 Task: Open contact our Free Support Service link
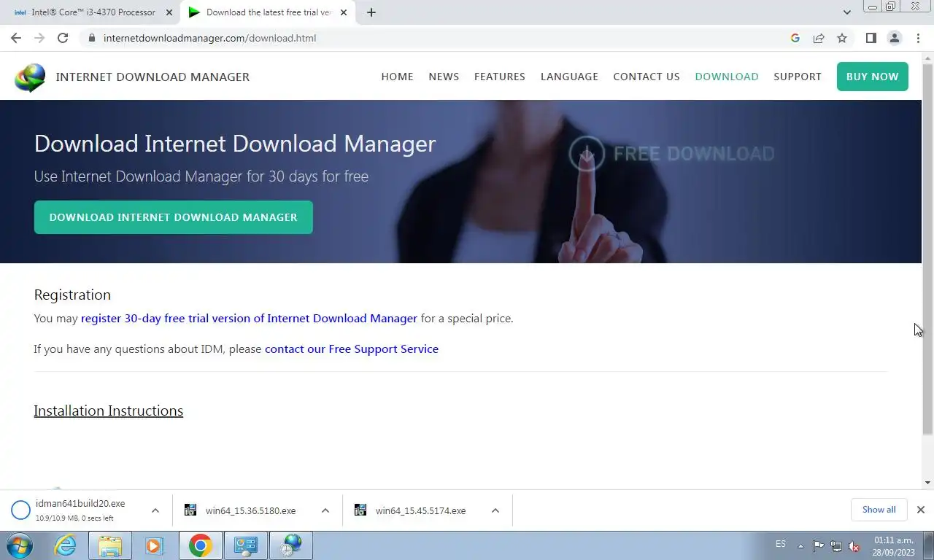pos(352,349)
